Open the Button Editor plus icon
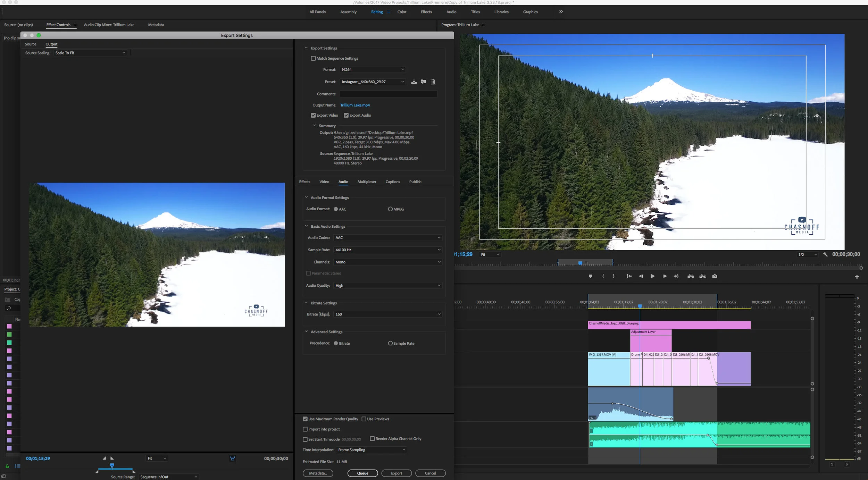The image size is (868, 480). point(857,277)
